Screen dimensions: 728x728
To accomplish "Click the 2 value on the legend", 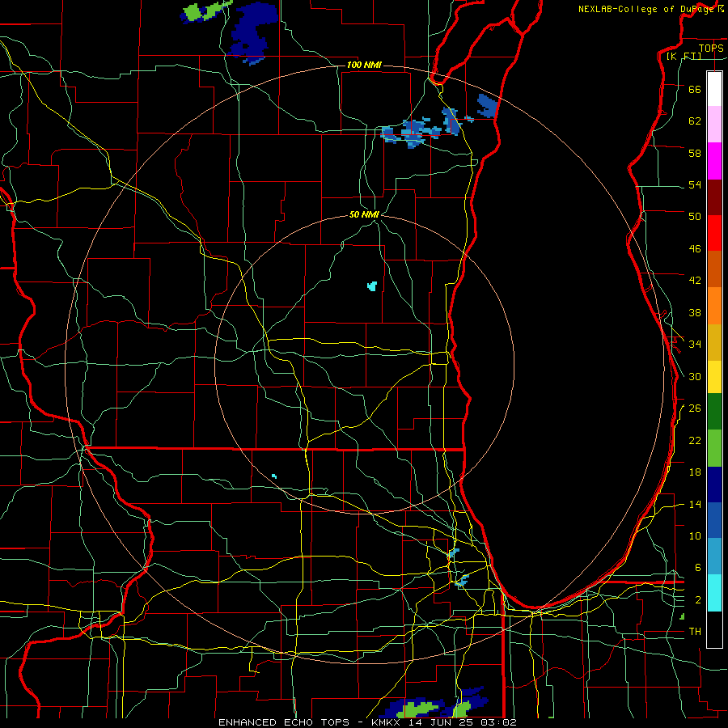I will click(698, 600).
